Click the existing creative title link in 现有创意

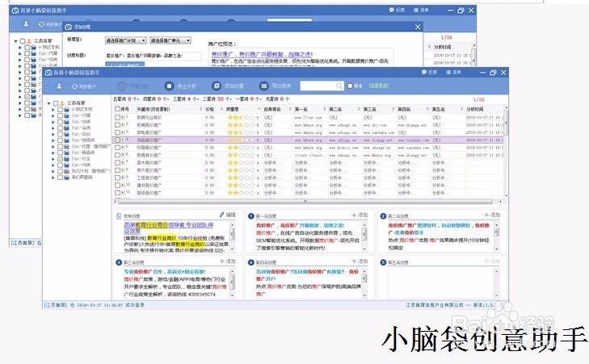(169, 228)
